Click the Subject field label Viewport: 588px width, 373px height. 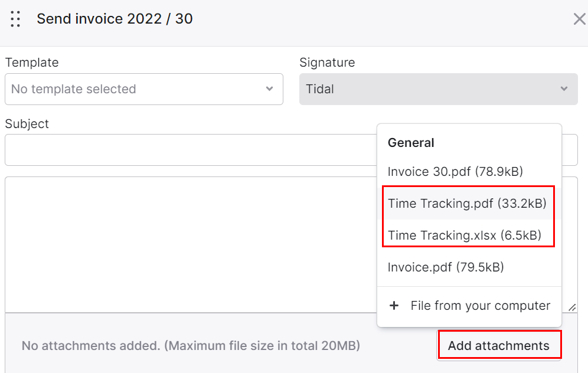(27, 124)
